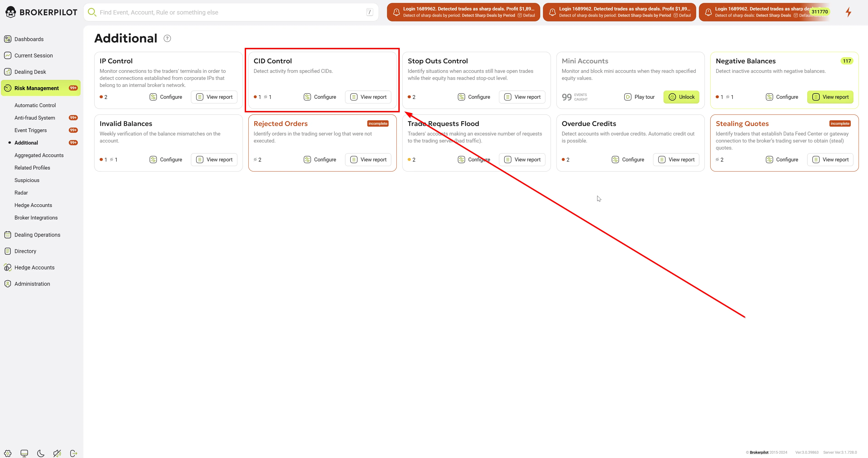Configure Negative Balances rule
This screenshot has width=868, height=458.
(x=782, y=97)
